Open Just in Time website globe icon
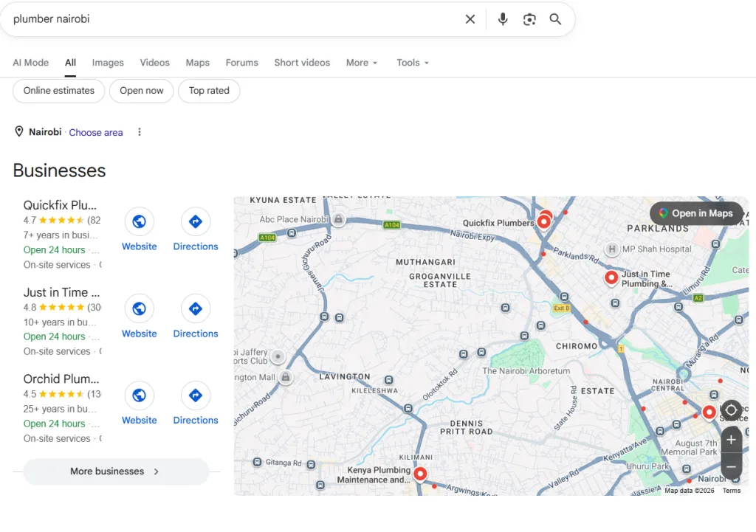Viewport: 756px width, 532px height. coord(140,308)
